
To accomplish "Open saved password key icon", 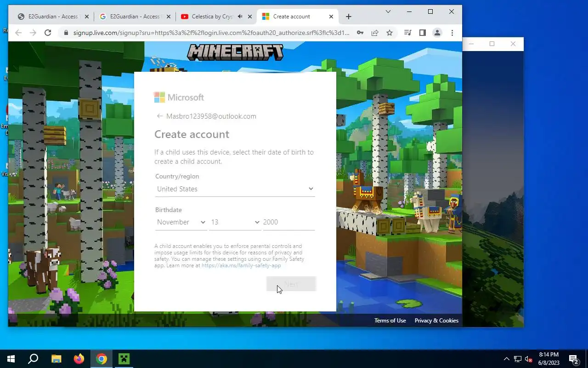I will coord(360,33).
